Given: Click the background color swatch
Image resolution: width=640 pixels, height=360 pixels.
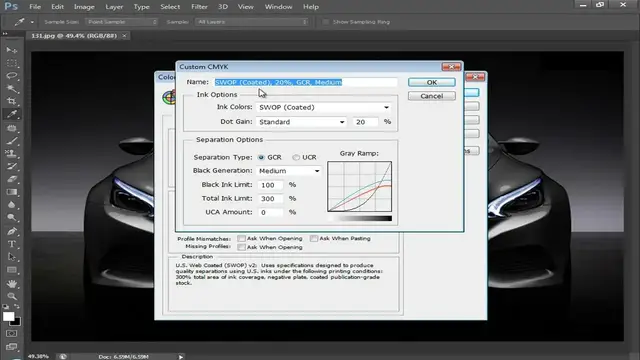Looking at the screenshot, I should tap(16, 322).
